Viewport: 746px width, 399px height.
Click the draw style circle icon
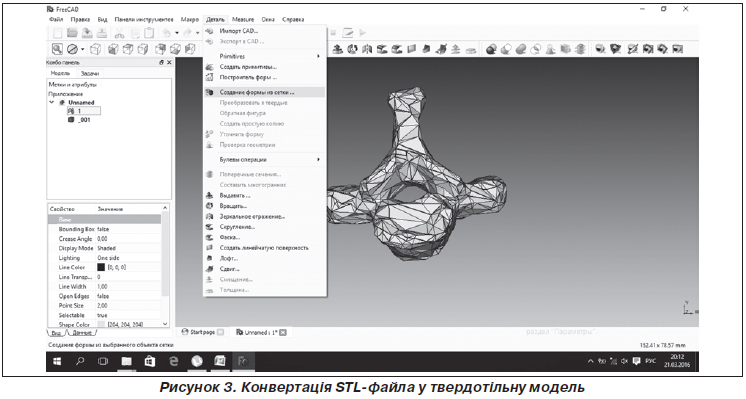72,49
